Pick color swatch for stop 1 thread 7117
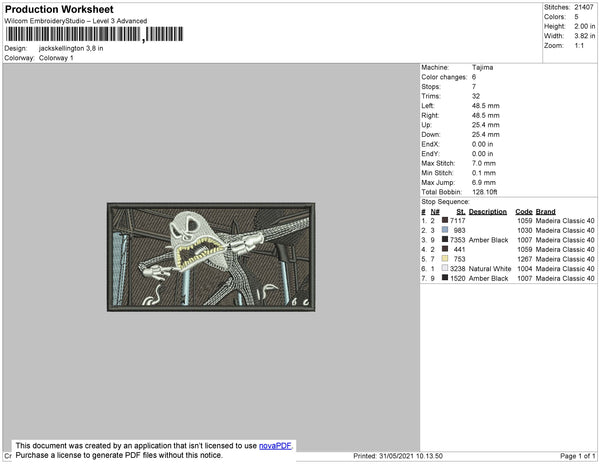 coord(445,220)
